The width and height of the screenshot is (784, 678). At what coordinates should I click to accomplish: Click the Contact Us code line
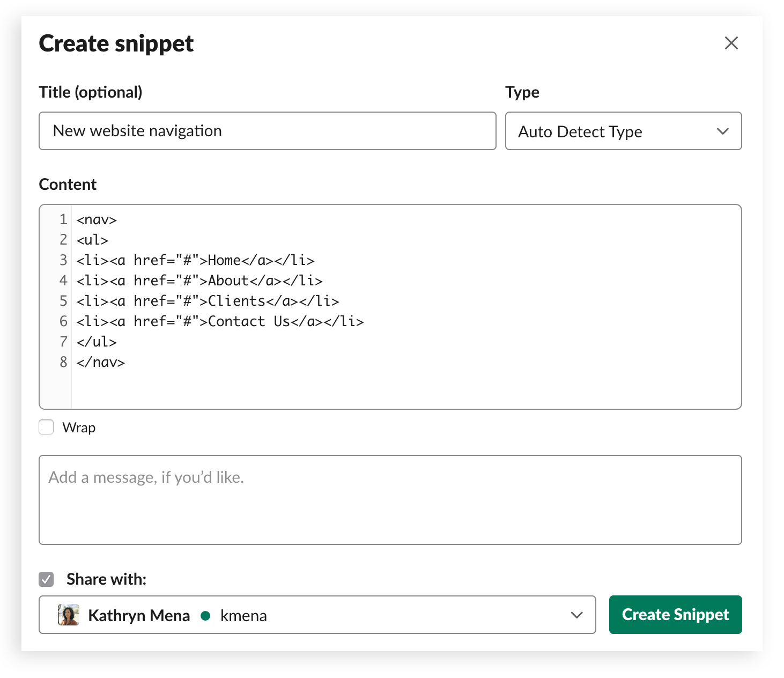tap(220, 322)
